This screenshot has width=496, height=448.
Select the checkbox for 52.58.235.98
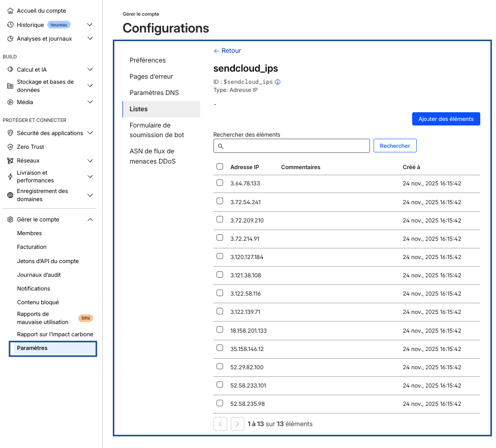pos(220,403)
